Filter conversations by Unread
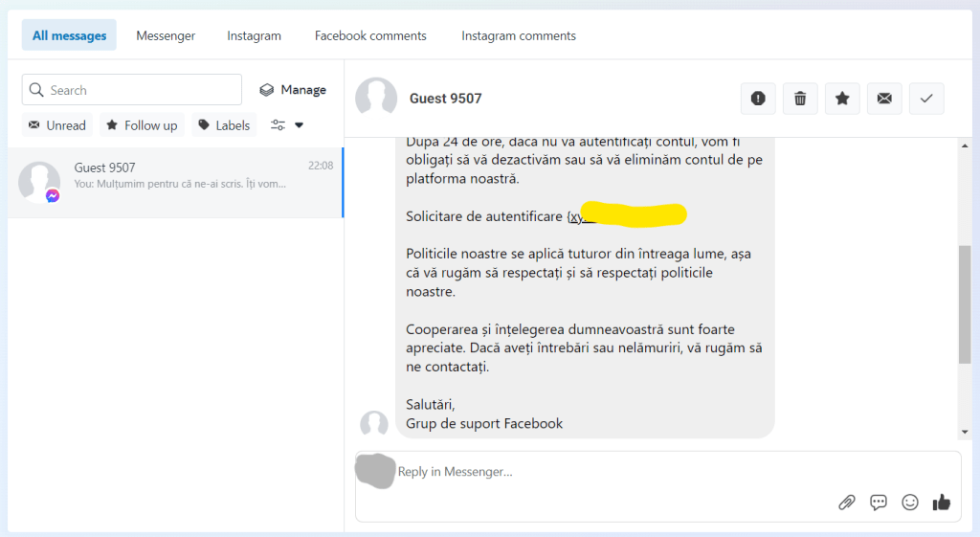 57,125
